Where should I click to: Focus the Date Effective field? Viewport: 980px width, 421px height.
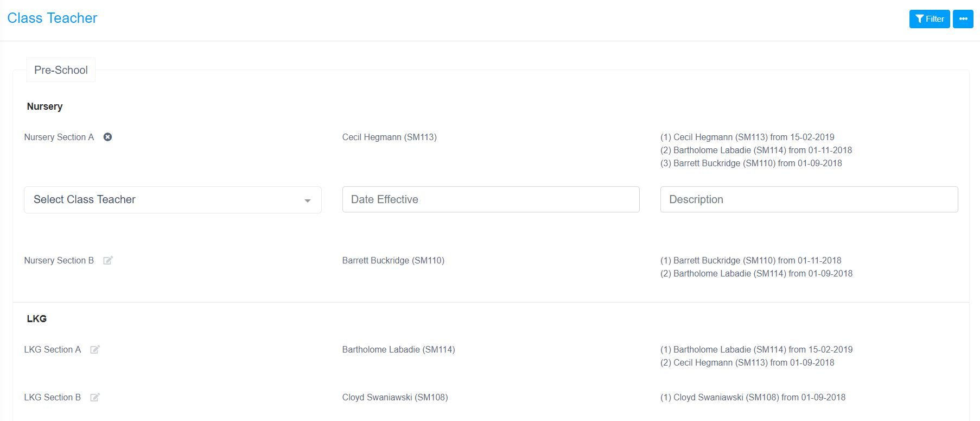[491, 199]
